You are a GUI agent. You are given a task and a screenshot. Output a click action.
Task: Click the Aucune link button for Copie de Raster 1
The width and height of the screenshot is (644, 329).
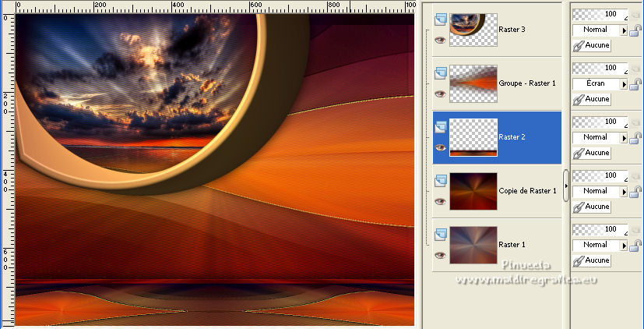click(x=592, y=207)
